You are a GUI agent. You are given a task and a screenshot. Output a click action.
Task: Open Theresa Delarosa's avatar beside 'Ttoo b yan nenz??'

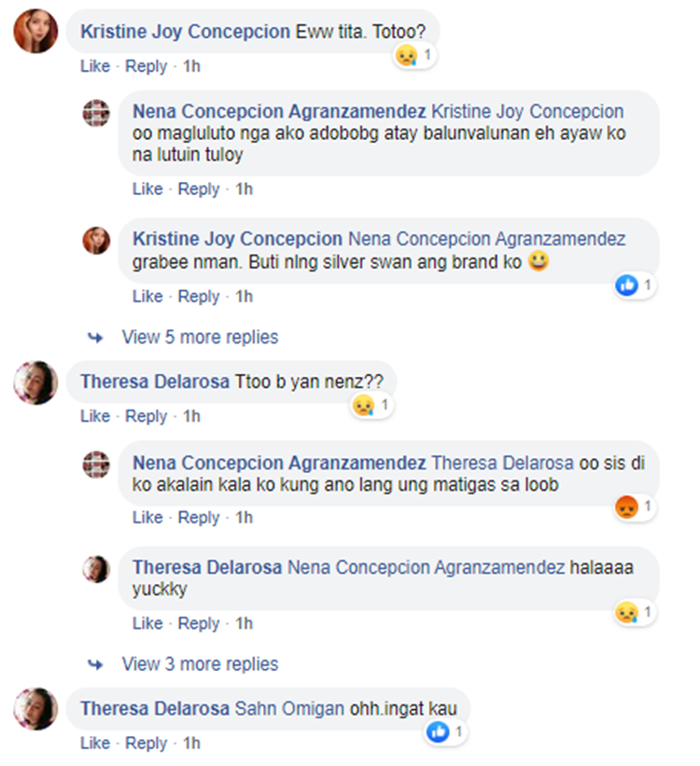(35, 383)
